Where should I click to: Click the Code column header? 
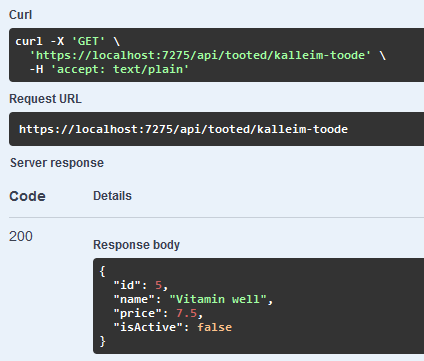(27, 196)
